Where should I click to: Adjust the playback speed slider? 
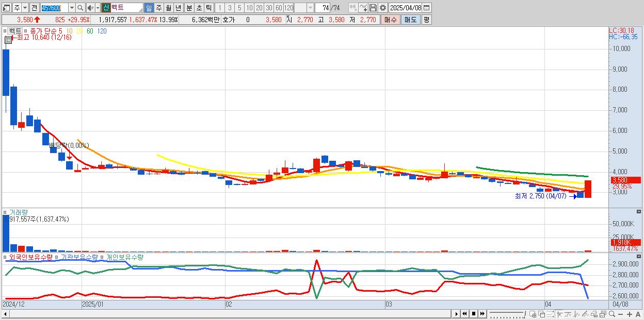coord(507,314)
